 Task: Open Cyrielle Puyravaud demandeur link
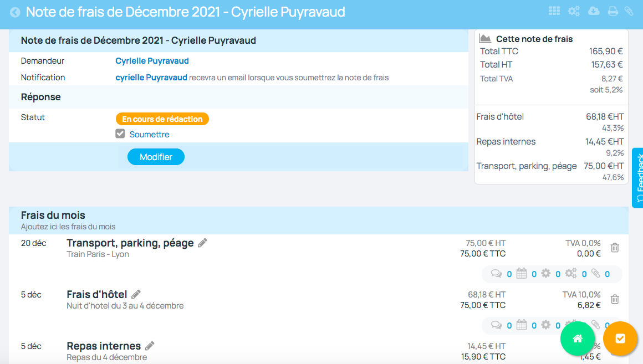[x=152, y=61]
